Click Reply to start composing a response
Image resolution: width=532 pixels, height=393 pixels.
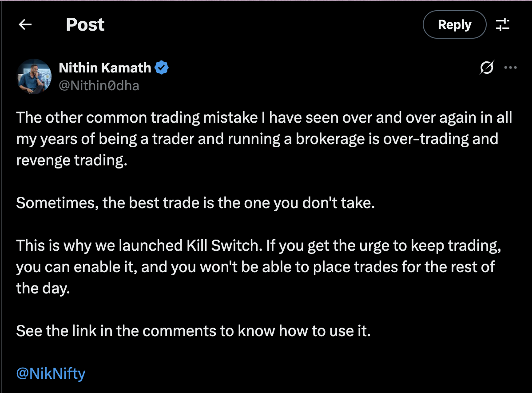[x=454, y=24]
